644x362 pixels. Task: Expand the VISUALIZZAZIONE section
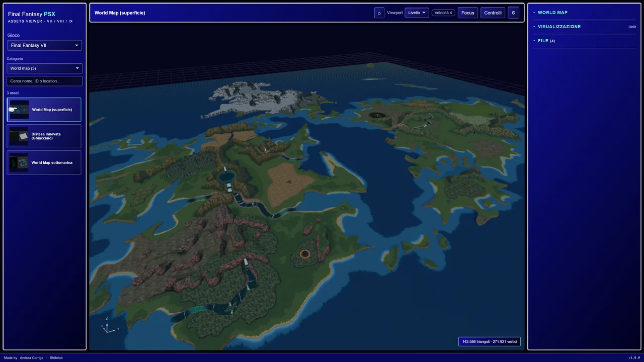click(x=584, y=27)
